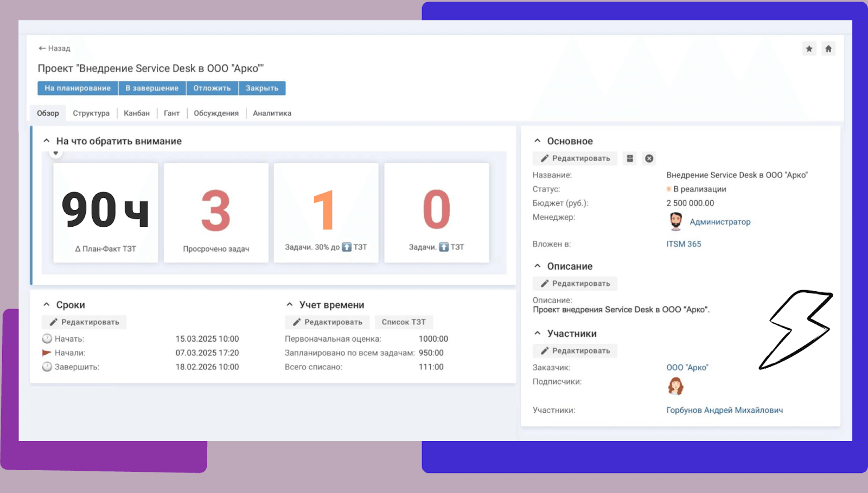Click the back arrow beside Назад
Viewport: 868px width, 493px height.
coord(42,48)
